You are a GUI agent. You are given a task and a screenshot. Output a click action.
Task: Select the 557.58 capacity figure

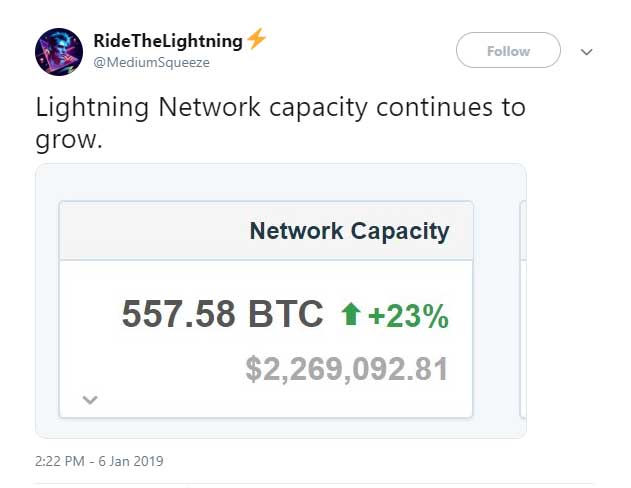(x=178, y=315)
